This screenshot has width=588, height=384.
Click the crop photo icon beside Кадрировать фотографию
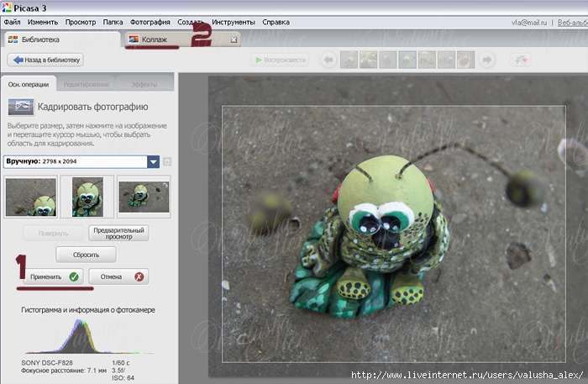coord(21,107)
